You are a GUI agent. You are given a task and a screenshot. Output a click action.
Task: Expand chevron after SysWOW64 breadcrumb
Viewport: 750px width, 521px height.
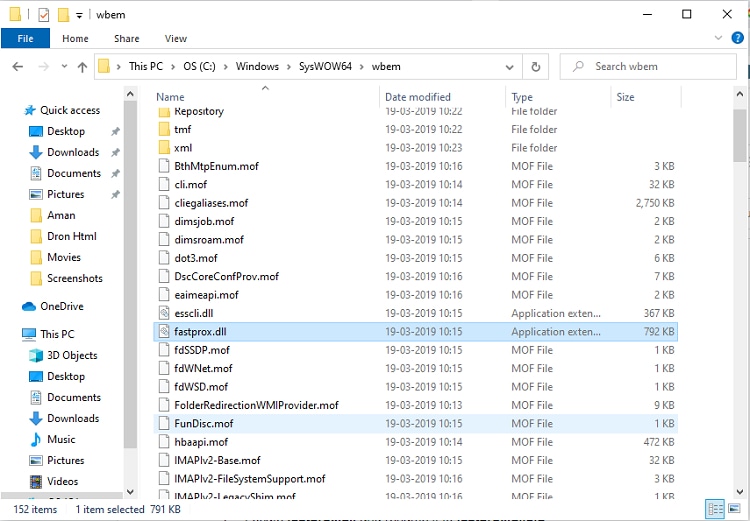pyautogui.click(x=362, y=67)
